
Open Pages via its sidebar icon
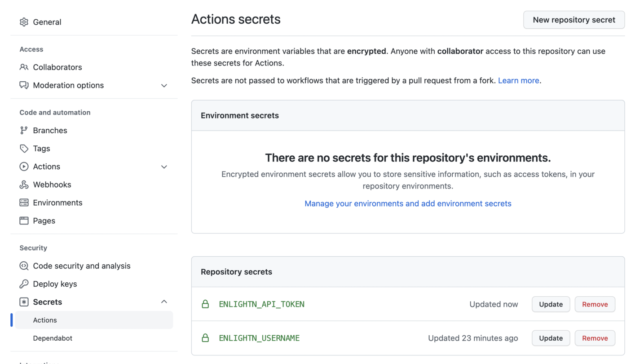(24, 220)
